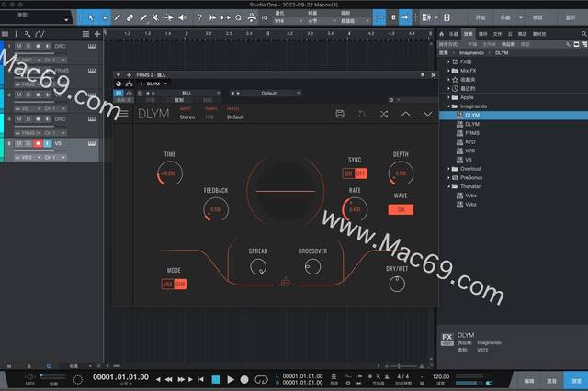Click the IQ quantize icon

tap(265, 17)
